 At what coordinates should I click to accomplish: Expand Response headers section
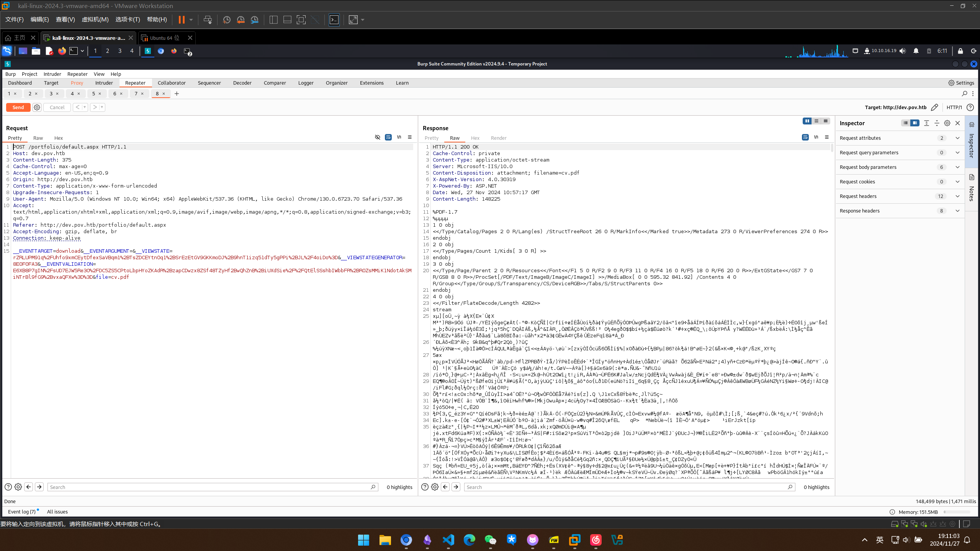coord(957,211)
